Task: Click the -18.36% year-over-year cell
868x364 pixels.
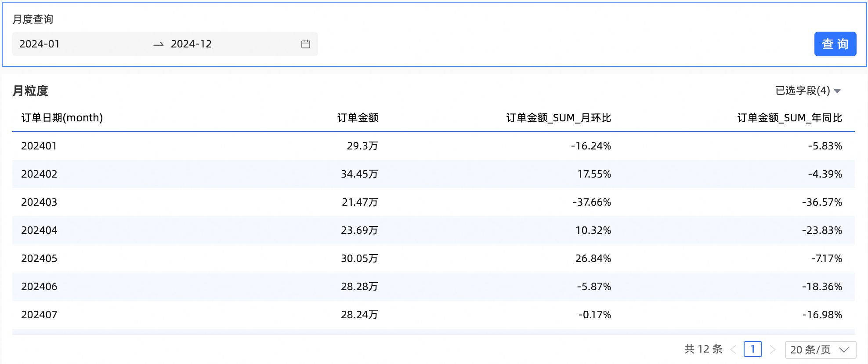Action: point(822,287)
